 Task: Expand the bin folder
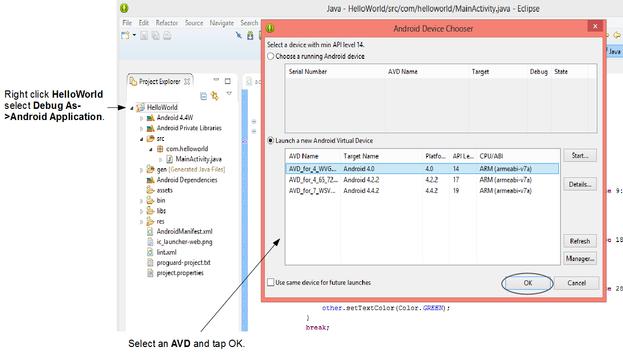(x=142, y=201)
